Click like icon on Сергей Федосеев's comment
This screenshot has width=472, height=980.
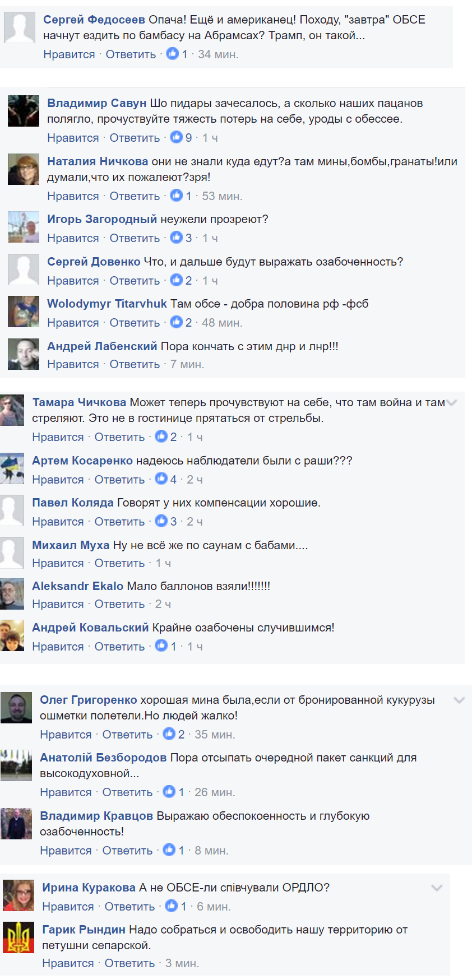173,54
